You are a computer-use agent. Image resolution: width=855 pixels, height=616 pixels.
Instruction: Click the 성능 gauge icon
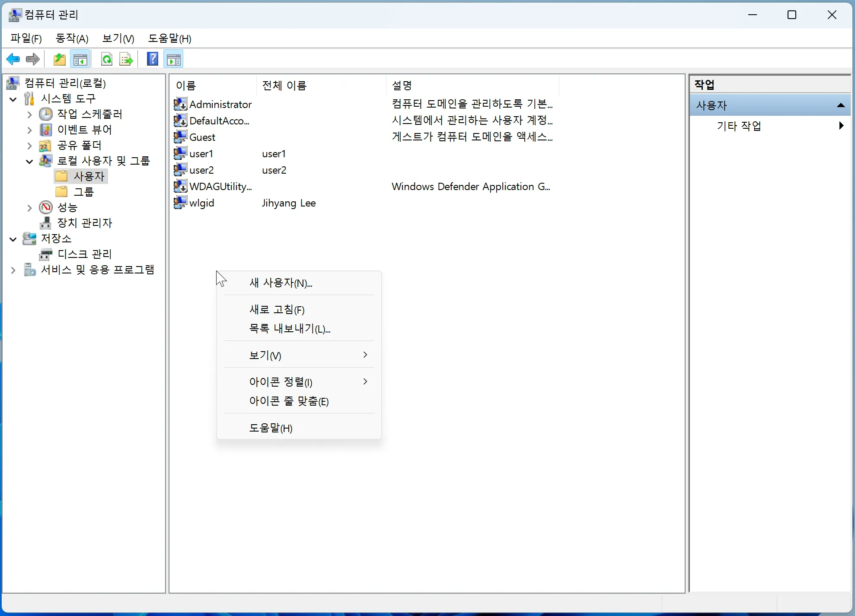click(x=46, y=207)
